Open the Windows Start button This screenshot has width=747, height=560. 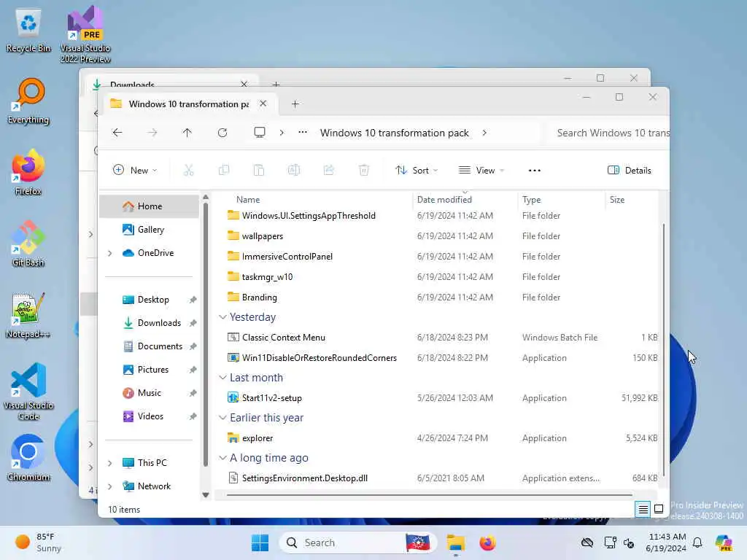click(260, 542)
